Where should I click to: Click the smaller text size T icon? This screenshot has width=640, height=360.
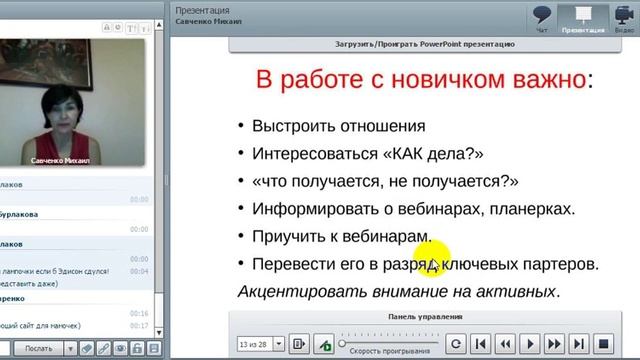[x=145, y=28]
